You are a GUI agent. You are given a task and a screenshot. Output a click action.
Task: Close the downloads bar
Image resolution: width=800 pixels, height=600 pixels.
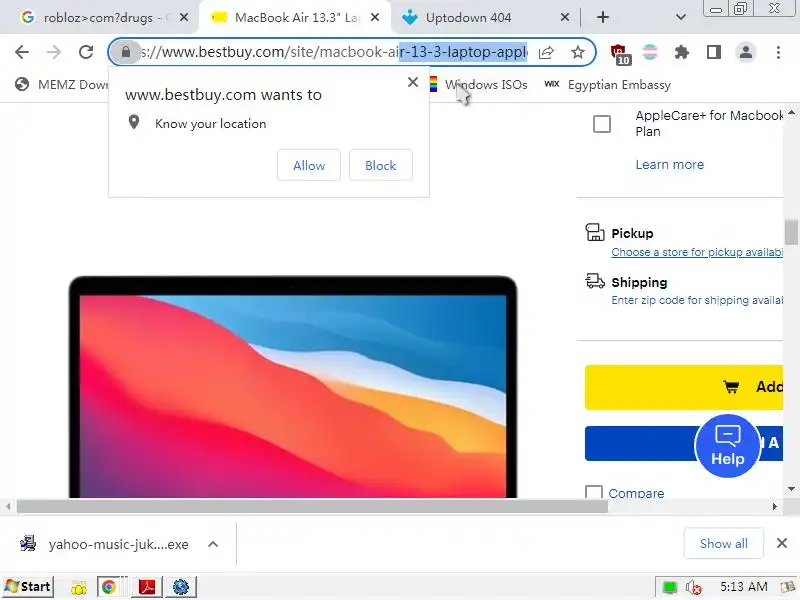point(782,543)
